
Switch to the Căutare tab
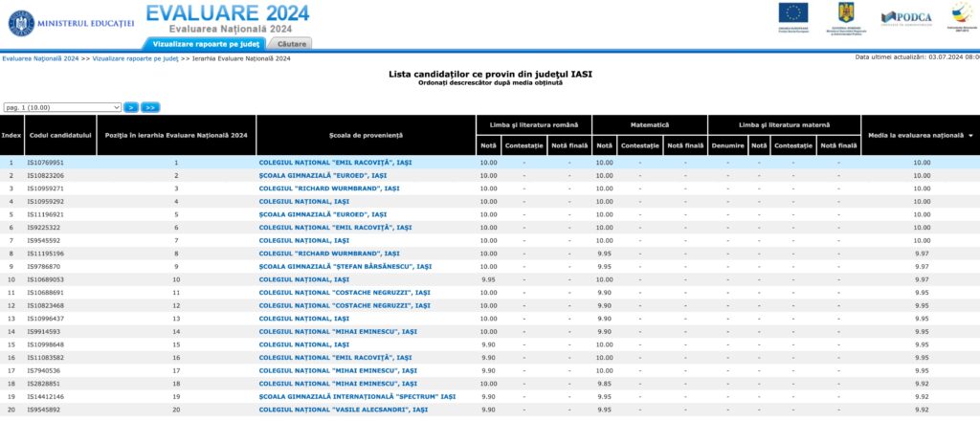(x=293, y=44)
